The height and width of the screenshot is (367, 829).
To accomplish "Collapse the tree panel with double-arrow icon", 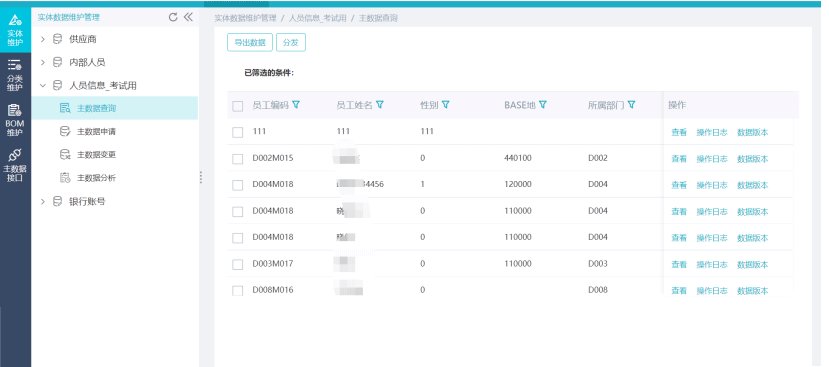I will click(188, 17).
